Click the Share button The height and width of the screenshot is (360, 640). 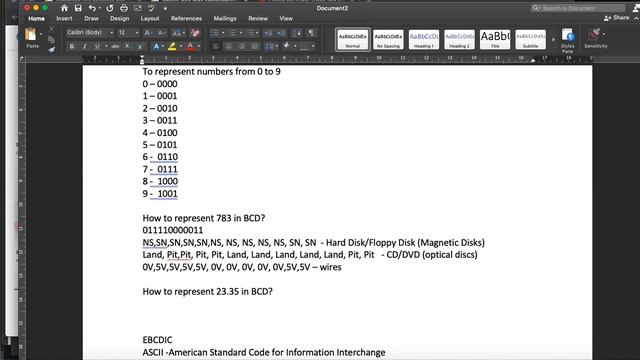pos(617,18)
